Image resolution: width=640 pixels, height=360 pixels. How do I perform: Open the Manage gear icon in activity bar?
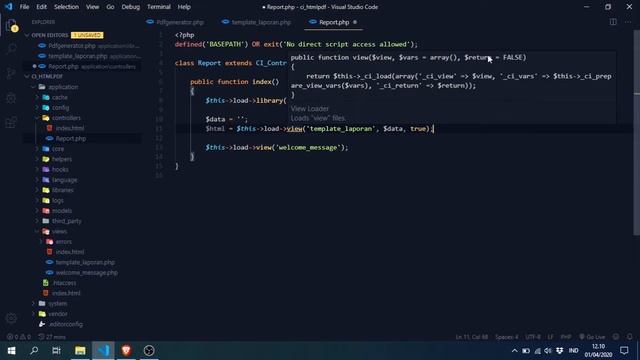point(11,318)
